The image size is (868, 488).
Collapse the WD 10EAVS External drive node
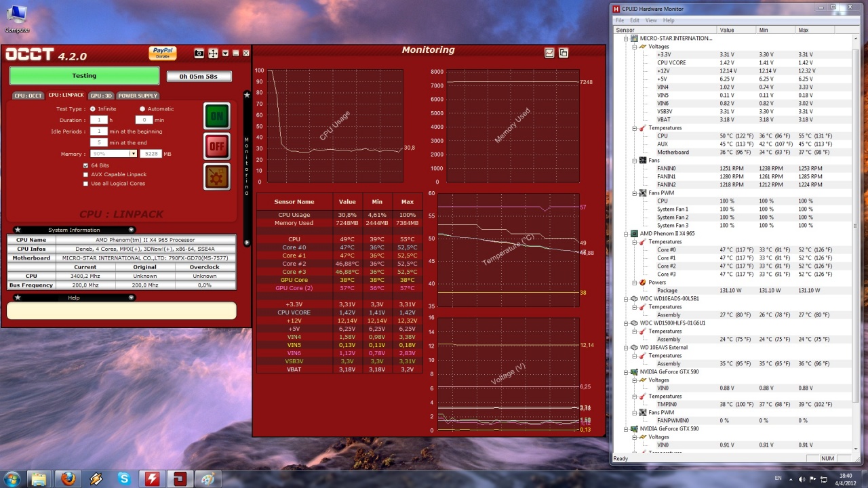pos(626,348)
